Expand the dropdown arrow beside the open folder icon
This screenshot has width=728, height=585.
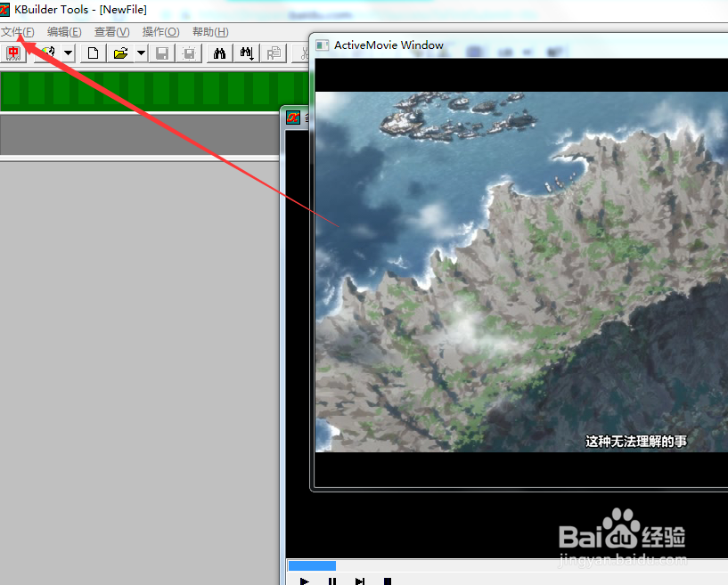141,53
